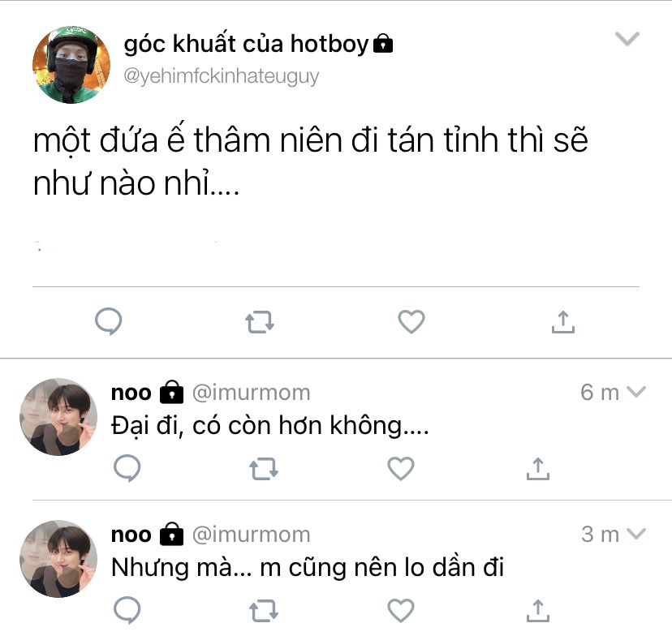Open the @yehimfckinhateuguy profile handle
Image resolution: width=672 pixels, height=636 pixels.
[x=221, y=77]
